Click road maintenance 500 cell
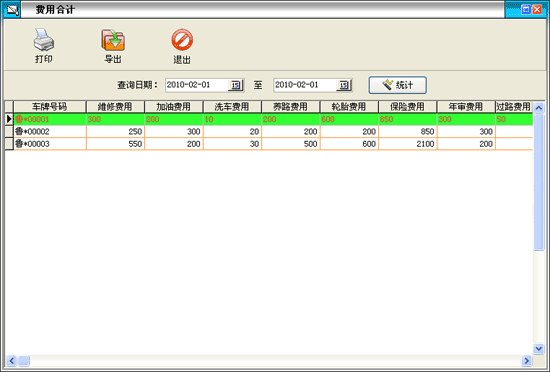Image resolution: width=550 pixels, height=372 pixels. [x=291, y=144]
